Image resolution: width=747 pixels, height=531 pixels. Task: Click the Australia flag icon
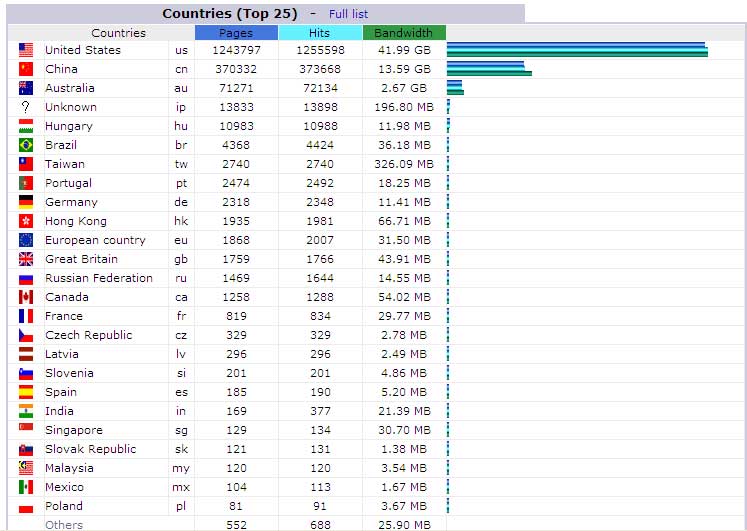tap(26, 88)
